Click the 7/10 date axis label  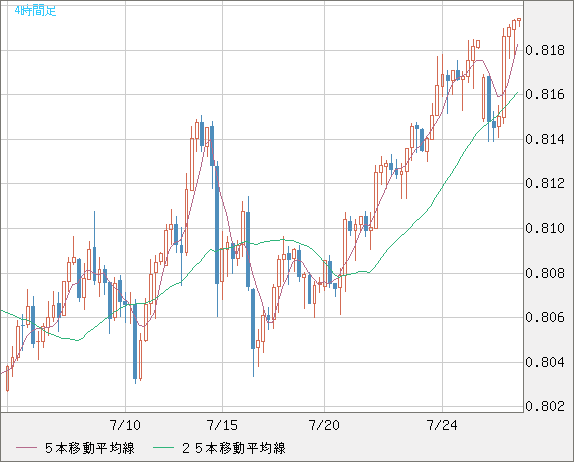[125, 425]
